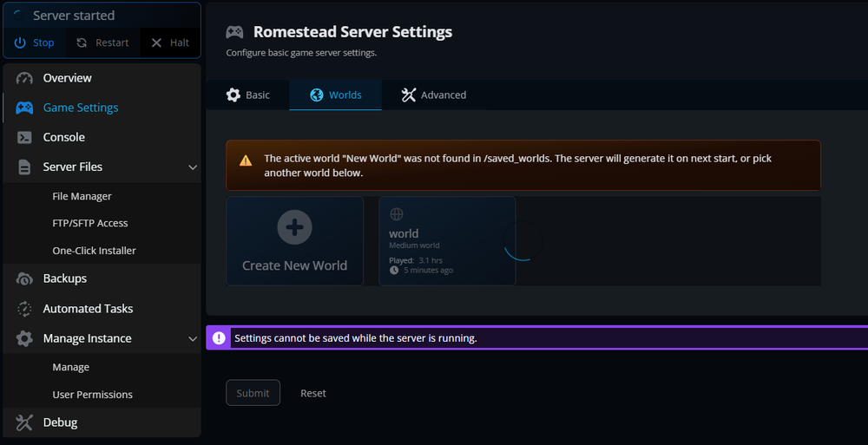The width and height of the screenshot is (868, 445).
Task: Click the Server Files document icon
Action: (x=24, y=167)
